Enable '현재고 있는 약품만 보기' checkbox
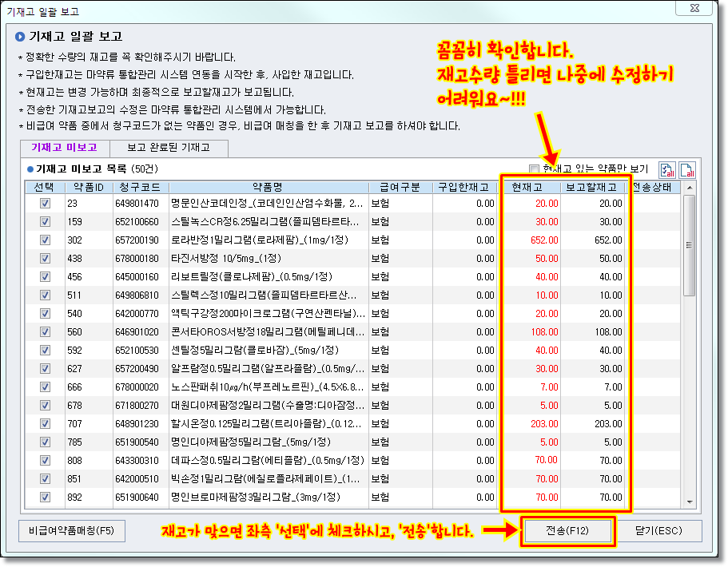This screenshot has width=728, height=567. 535,169
